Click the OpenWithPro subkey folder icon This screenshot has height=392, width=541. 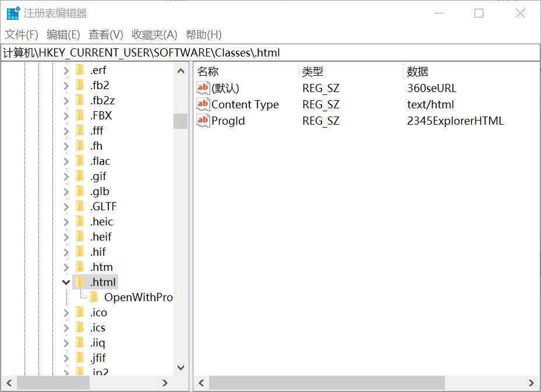coord(93,297)
